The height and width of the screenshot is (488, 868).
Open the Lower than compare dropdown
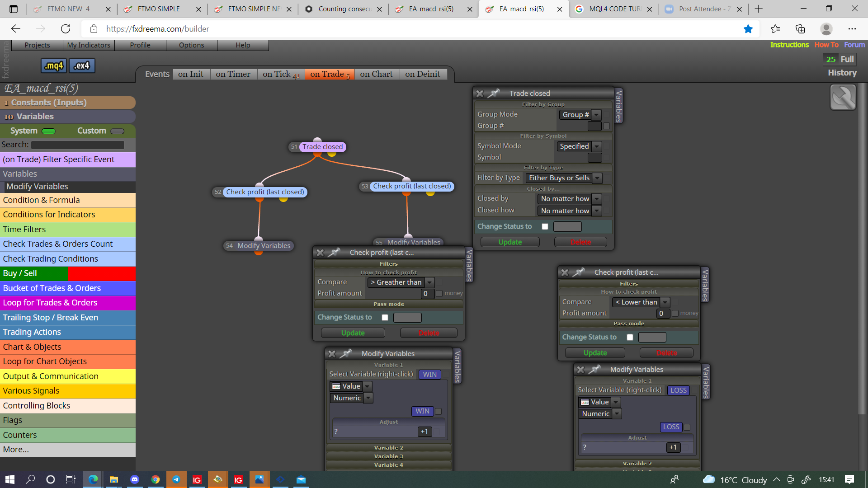pos(641,302)
